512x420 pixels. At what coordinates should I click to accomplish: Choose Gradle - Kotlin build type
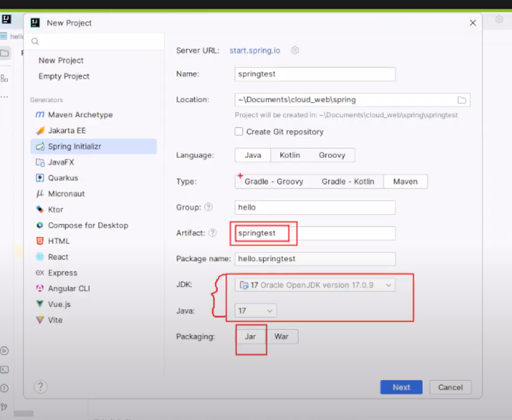[x=348, y=182]
